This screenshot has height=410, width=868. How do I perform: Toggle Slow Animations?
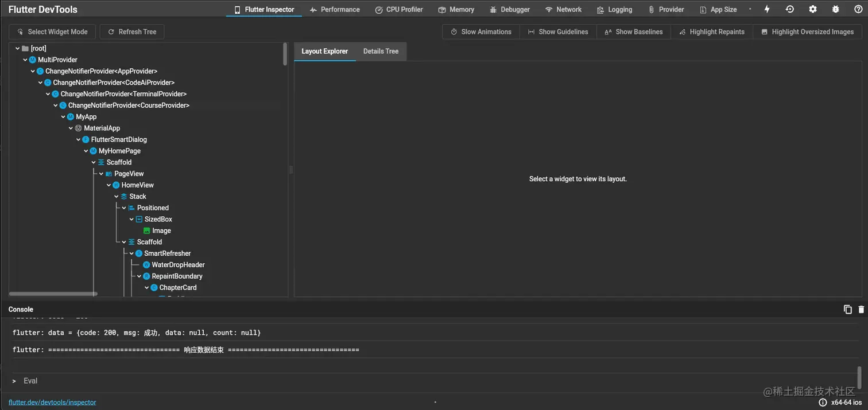[481, 32]
